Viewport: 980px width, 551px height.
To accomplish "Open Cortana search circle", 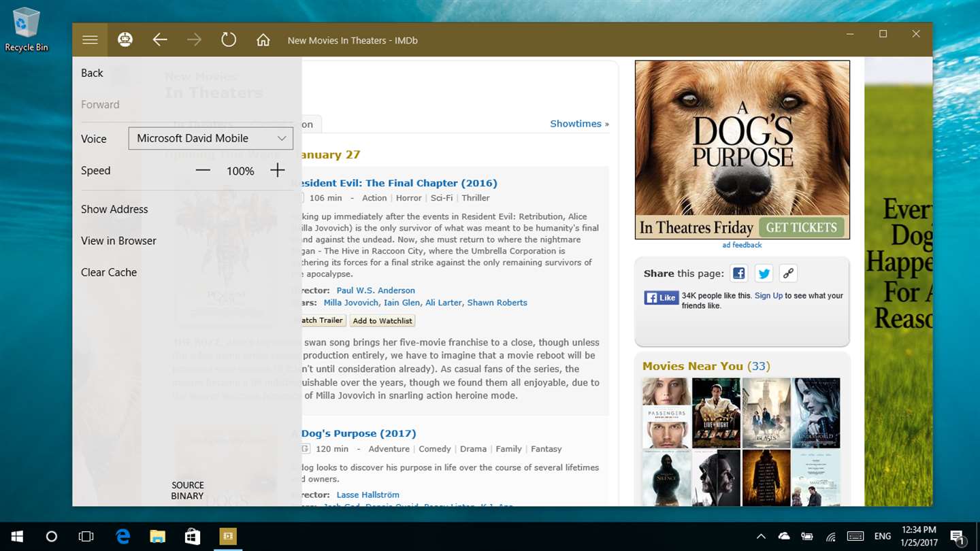I will (51, 537).
